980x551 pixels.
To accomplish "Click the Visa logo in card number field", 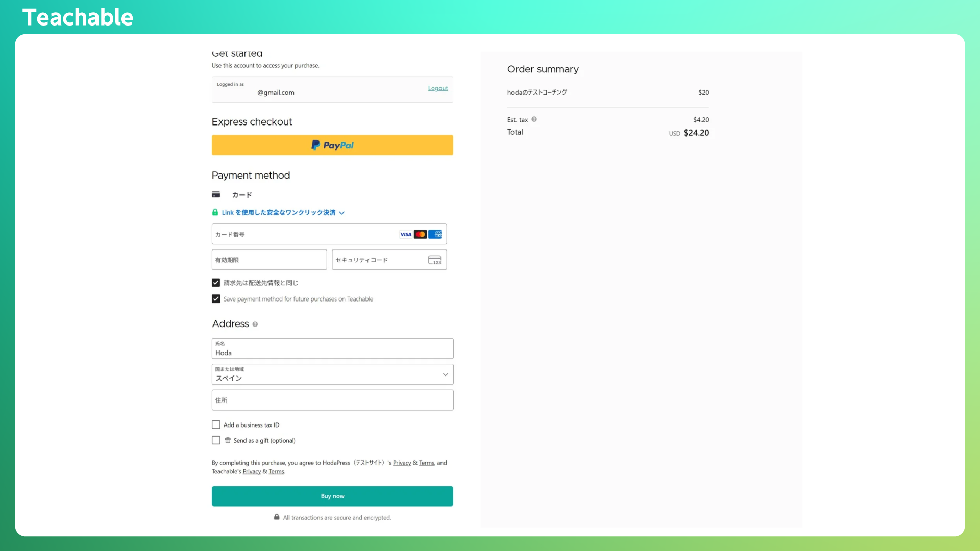I will click(x=406, y=234).
